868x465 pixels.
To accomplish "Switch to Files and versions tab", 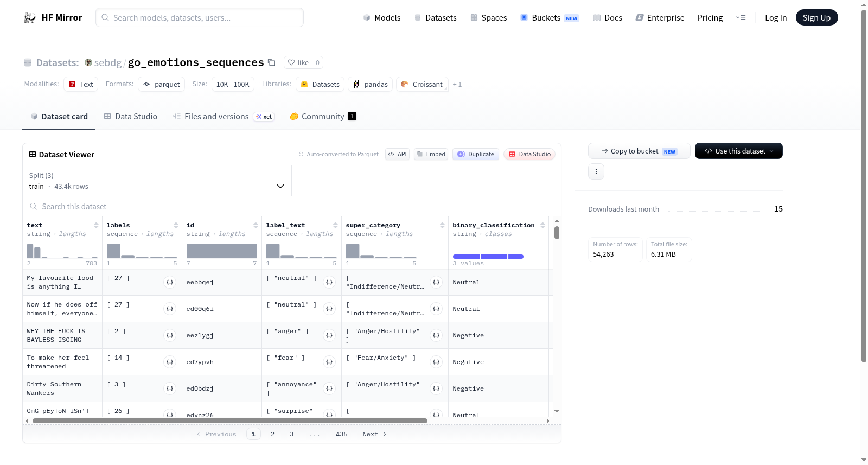I will pyautogui.click(x=224, y=116).
